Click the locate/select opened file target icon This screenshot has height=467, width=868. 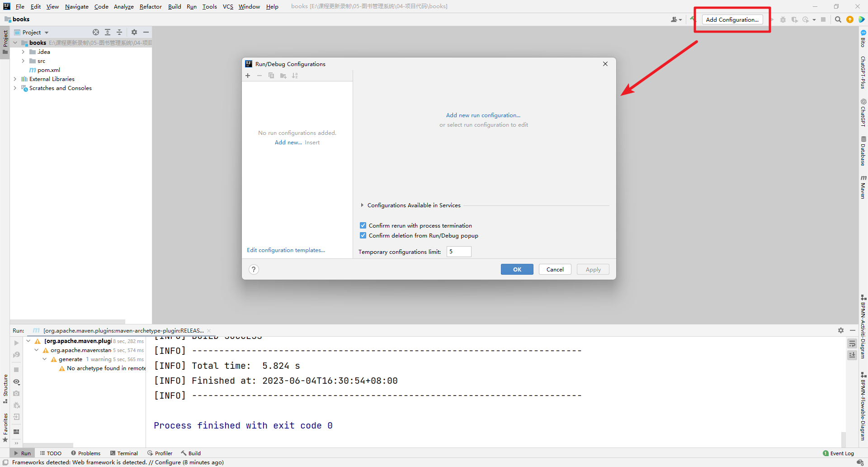point(96,32)
